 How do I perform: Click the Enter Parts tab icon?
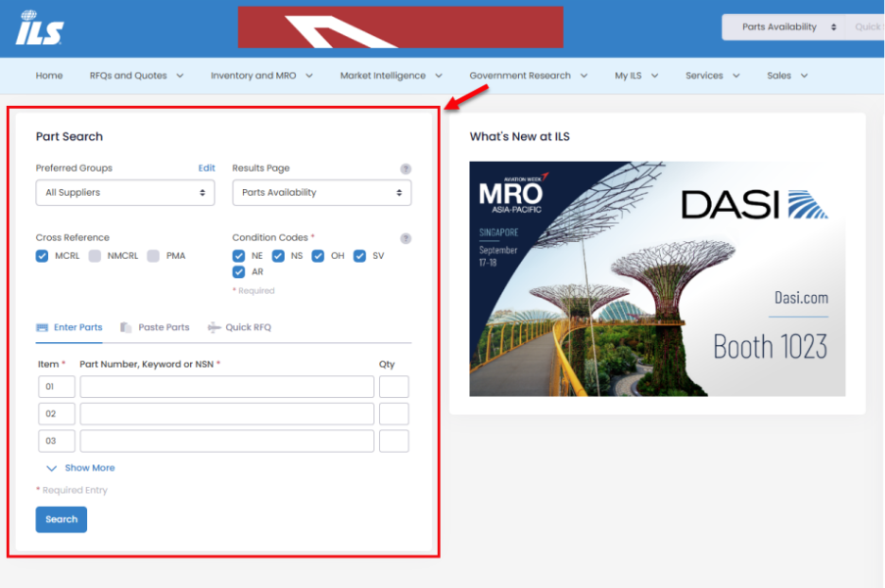pos(42,328)
